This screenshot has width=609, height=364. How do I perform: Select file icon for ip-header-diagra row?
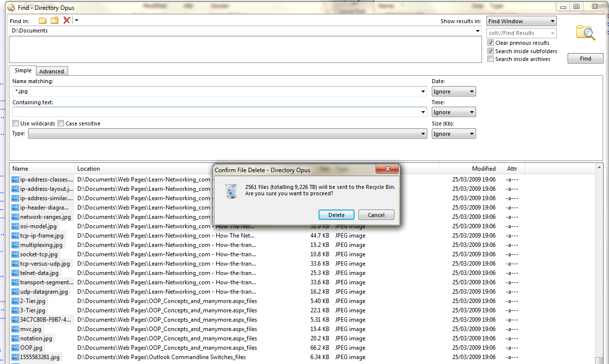(x=15, y=208)
